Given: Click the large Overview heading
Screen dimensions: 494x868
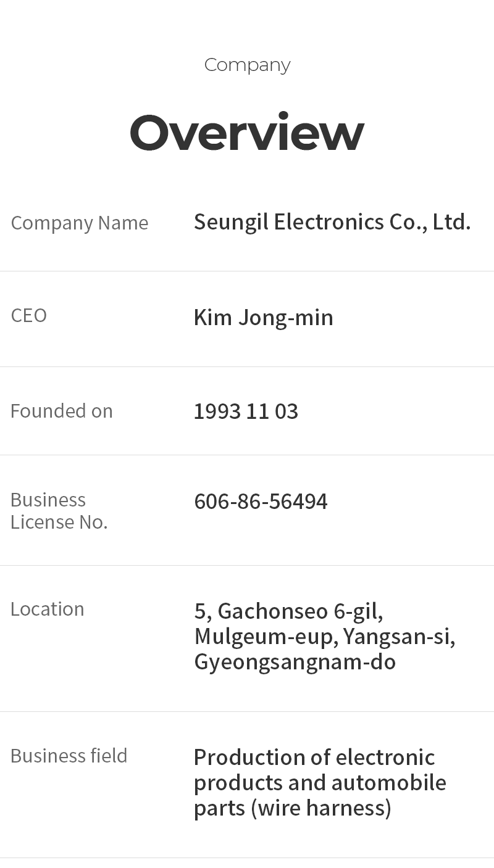Looking at the screenshot, I should 247,133.
